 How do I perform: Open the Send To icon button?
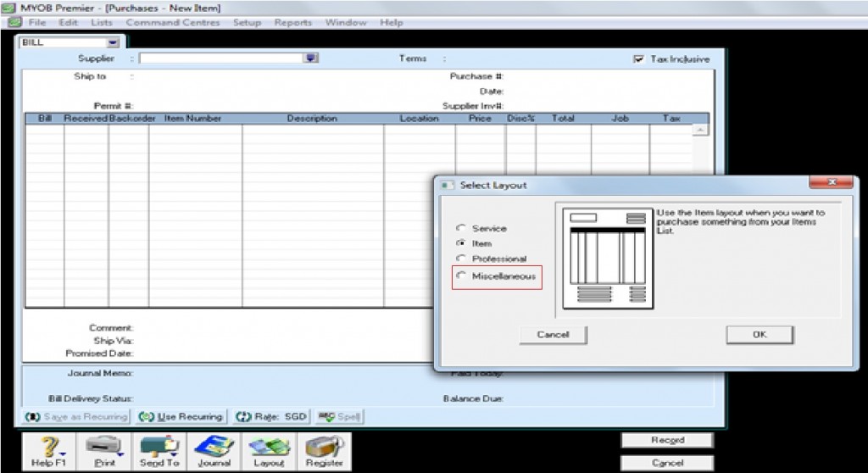(159, 452)
